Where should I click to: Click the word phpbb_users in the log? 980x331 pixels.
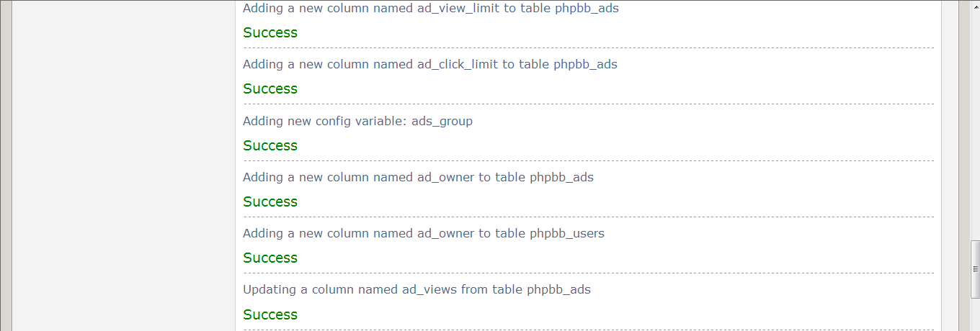[567, 233]
